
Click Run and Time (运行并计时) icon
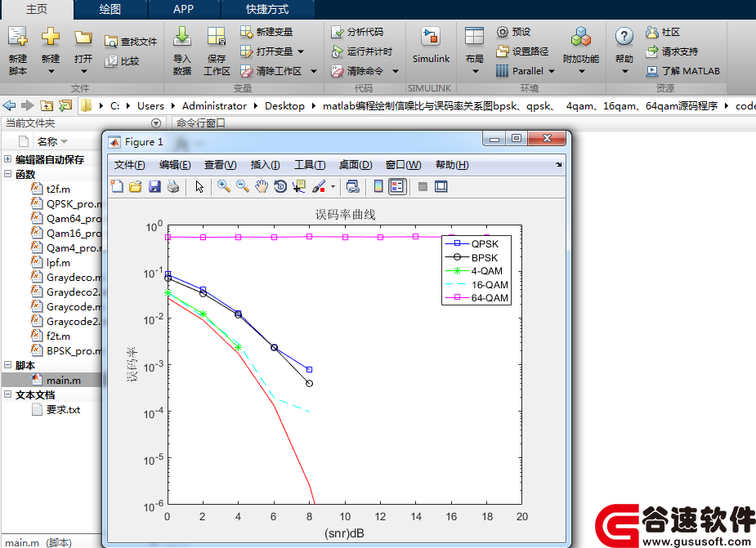(x=337, y=51)
